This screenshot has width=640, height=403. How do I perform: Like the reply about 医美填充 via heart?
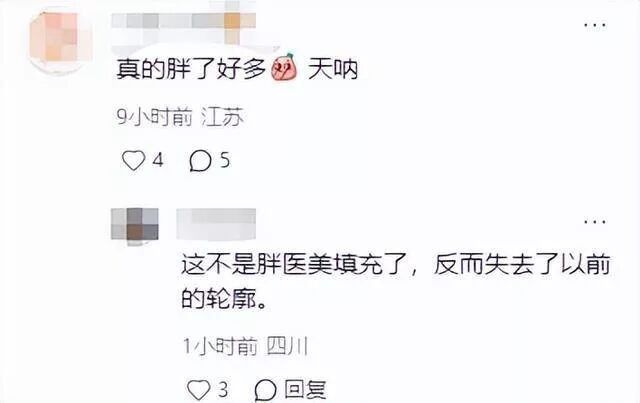[199, 390]
